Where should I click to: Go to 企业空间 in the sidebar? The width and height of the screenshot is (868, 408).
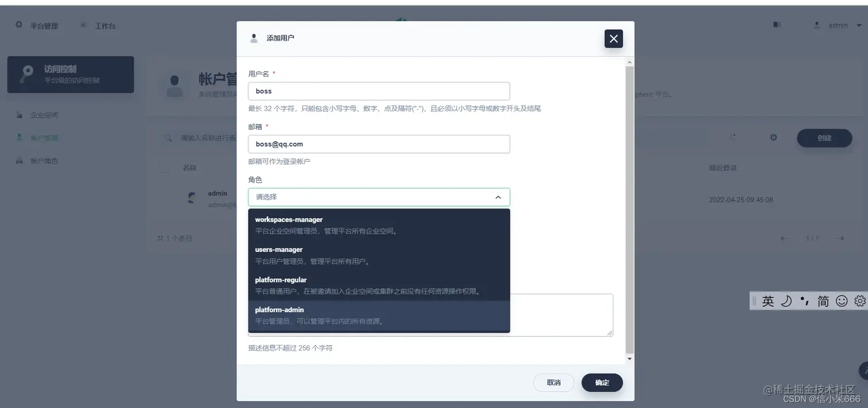click(x=44, y=115)
